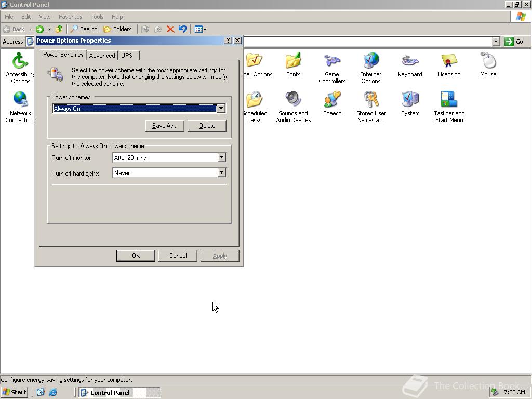Click the Search toolbar button
This screenshot has height=399, width=532.
tap(84, 29)
